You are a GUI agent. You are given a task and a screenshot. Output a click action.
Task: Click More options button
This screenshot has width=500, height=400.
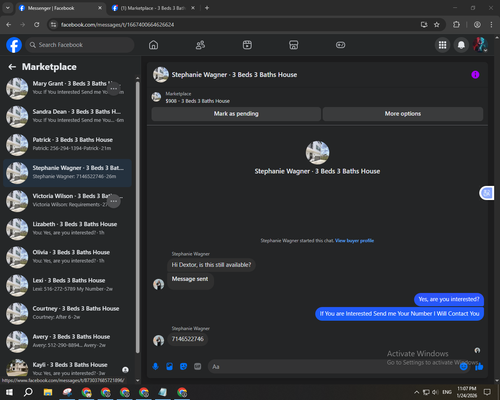point(403,114)
